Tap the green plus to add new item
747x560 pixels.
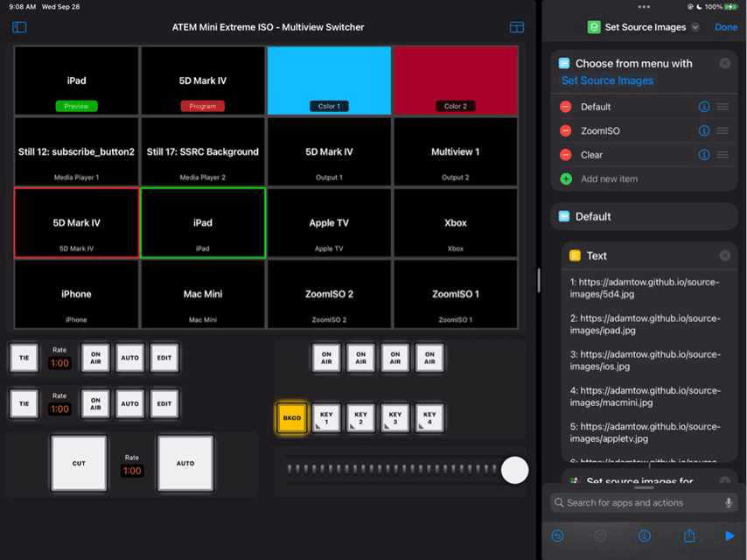[x=566, y=178]
